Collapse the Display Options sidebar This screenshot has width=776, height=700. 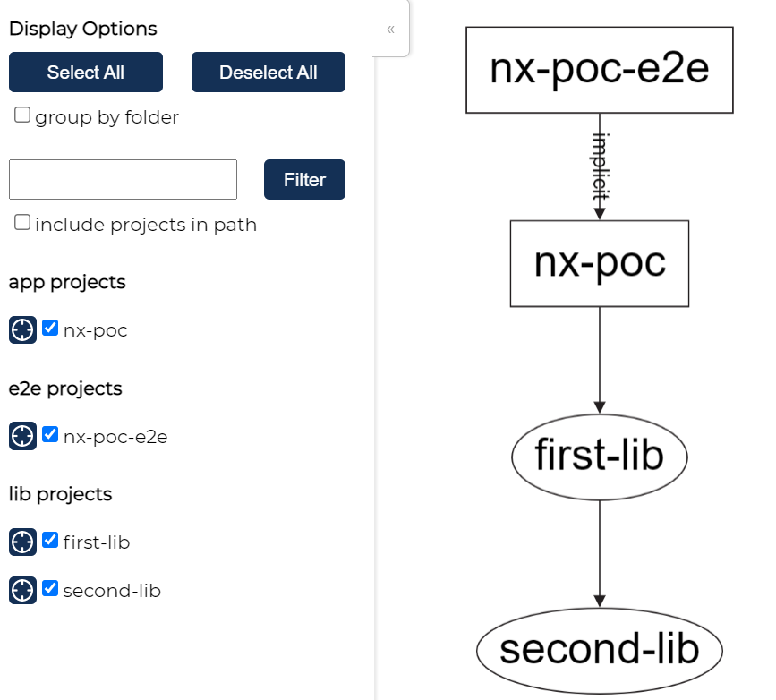(390, 29)
